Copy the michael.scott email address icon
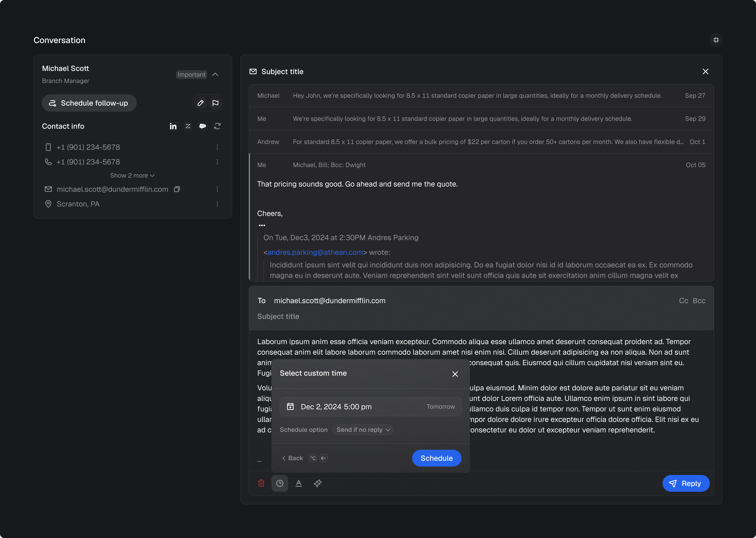Image resolution: width=756 pixels, height=538 pixels. point(177,189)
